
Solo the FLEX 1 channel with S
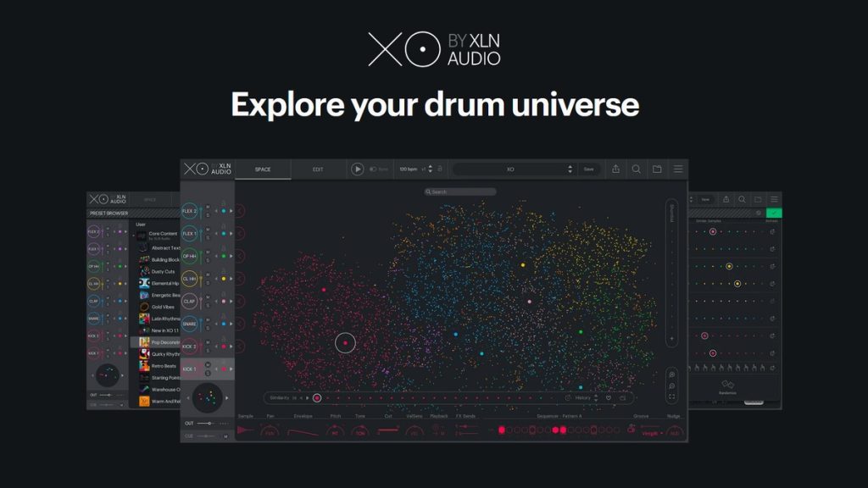pos(209,238)
